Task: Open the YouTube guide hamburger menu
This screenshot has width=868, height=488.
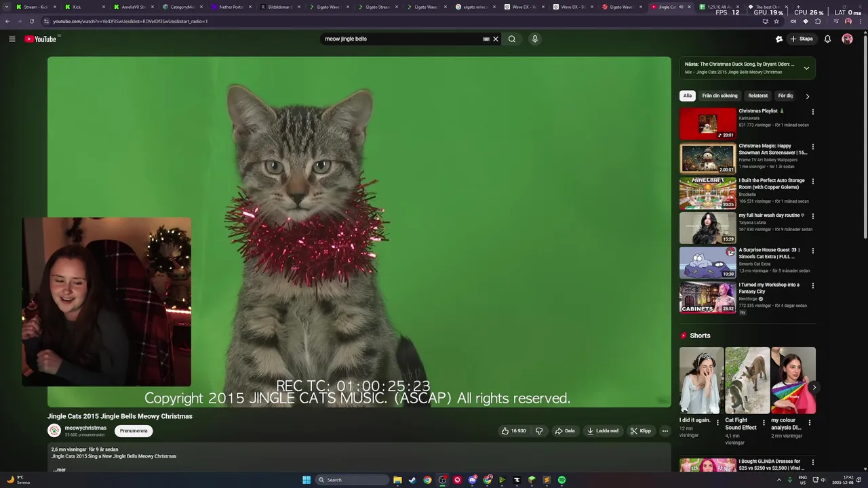Action: point(12,39)
